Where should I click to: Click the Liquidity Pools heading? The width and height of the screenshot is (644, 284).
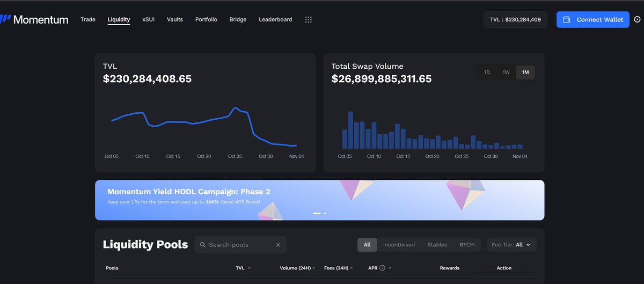point(145,245)
